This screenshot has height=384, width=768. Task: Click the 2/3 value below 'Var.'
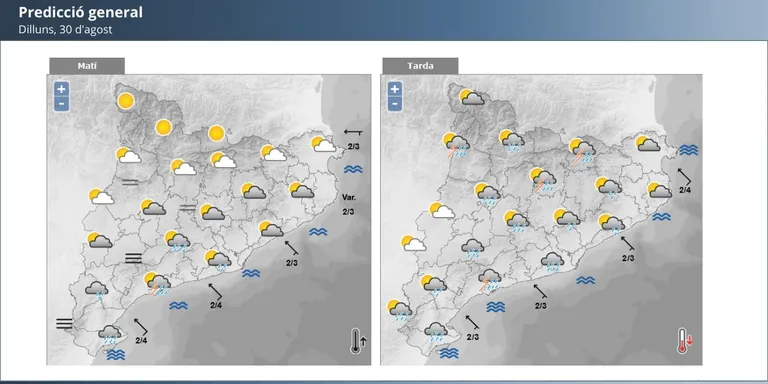[x=348, y=212]
